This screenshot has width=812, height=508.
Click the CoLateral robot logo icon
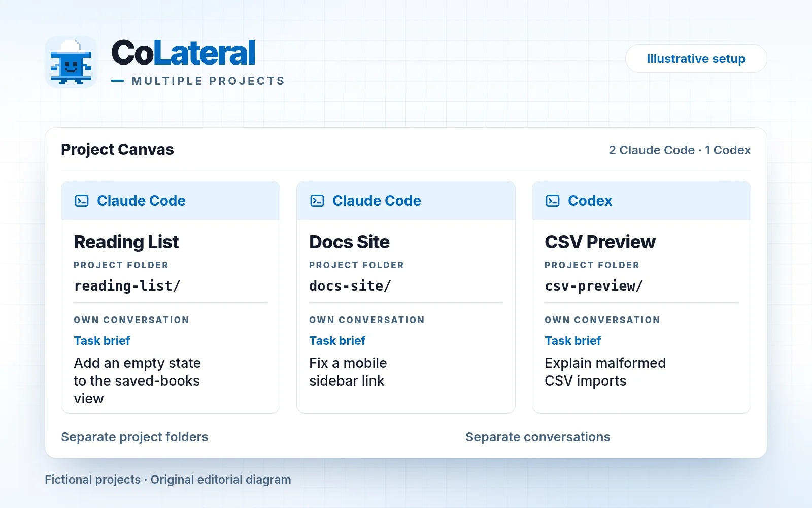(x=71, y=62)
